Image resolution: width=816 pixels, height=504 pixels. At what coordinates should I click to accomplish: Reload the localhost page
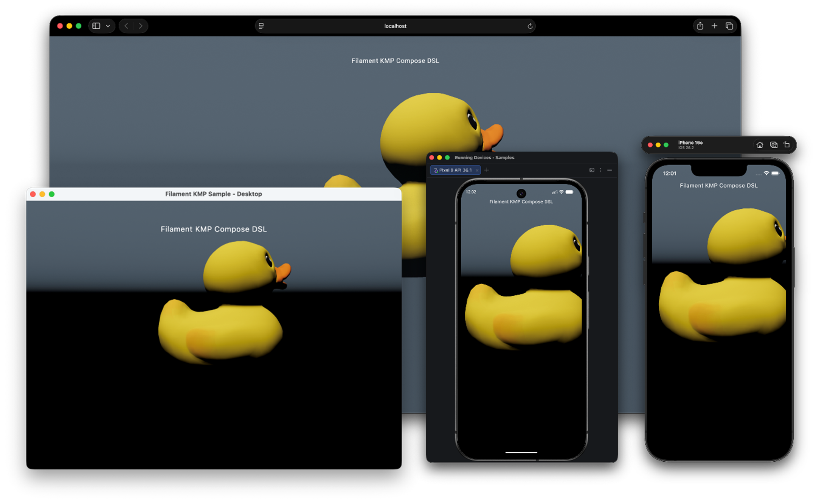click(x=530, y=26)
